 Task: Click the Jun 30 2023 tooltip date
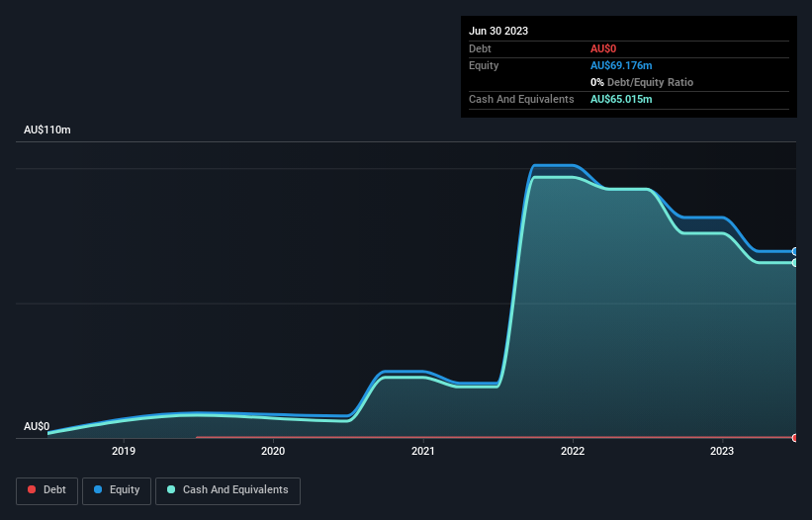498,31
